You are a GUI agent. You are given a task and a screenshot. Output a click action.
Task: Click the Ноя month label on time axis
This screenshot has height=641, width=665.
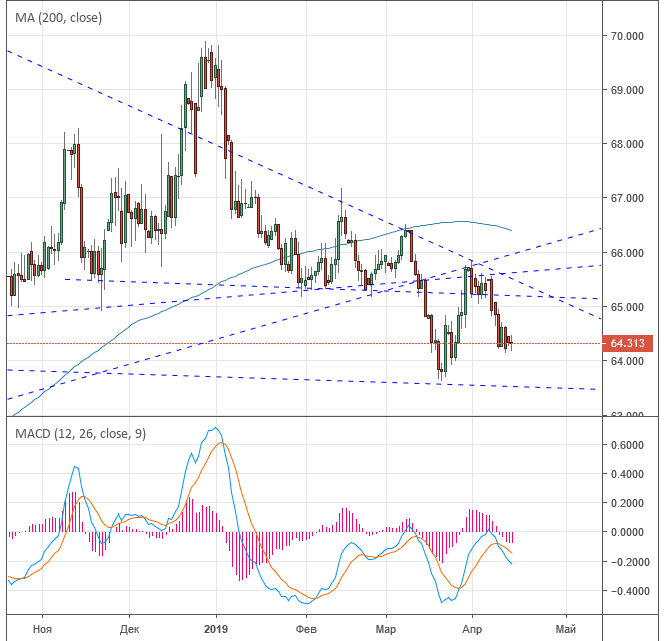(42, 629)
